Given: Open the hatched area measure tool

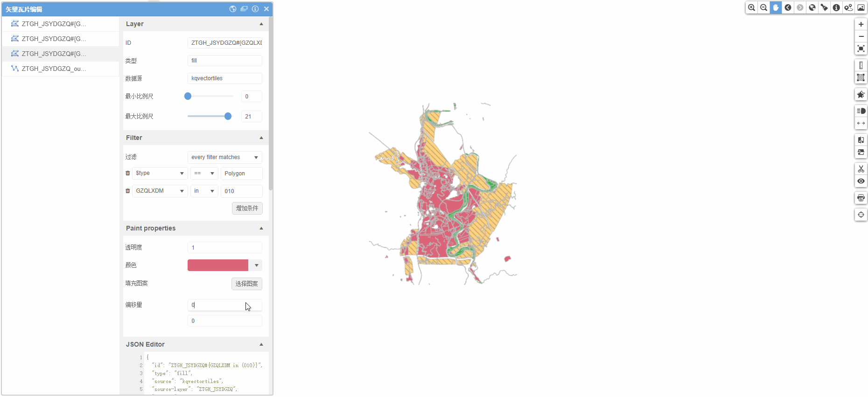Looking at the screenshot, I should pos(861,77).
